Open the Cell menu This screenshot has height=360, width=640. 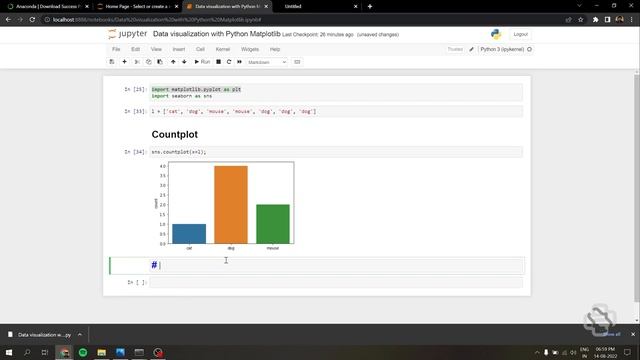coord(200,49)
